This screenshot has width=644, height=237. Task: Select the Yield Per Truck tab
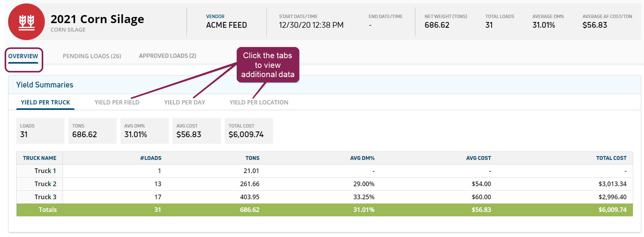(46, 103)
